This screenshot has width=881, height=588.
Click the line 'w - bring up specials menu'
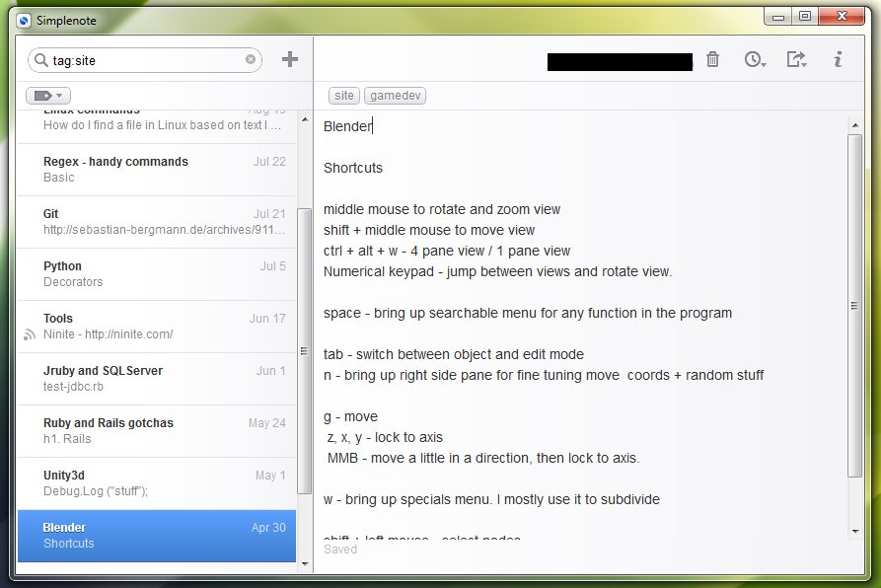tap(491, 500)
